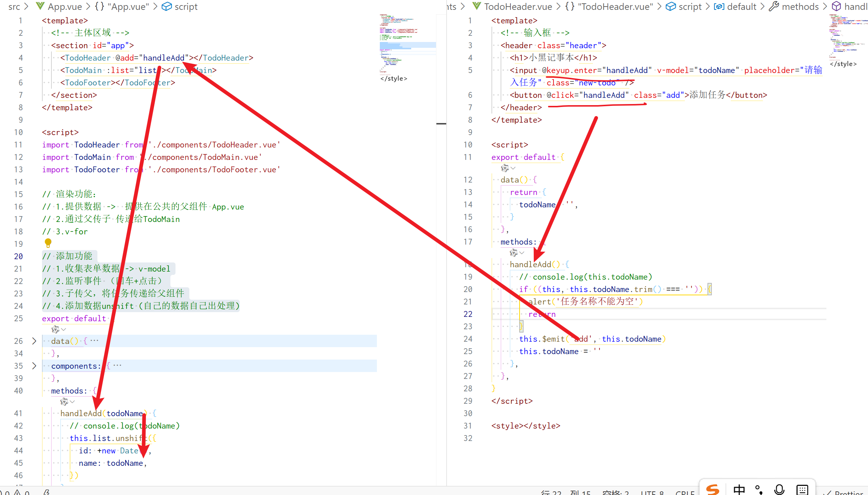Click the wrench methods icon in breadcrumb
The image size is (868, 495).
coord(774,7)
